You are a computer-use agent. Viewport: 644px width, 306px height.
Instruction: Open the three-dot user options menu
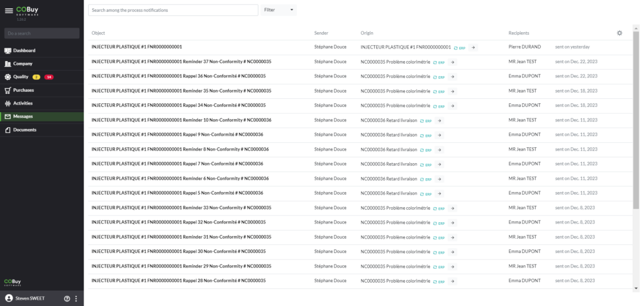(x=76, y=298)
